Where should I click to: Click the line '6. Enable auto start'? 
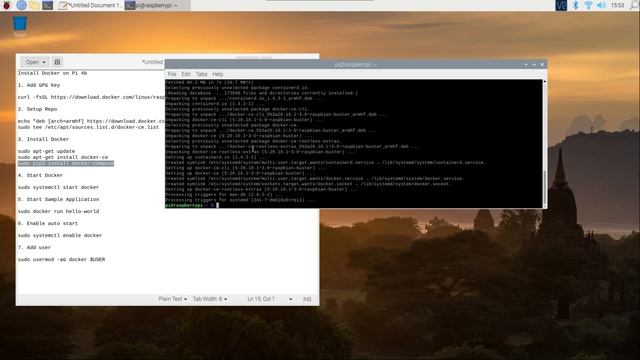[x=48, y=223]
